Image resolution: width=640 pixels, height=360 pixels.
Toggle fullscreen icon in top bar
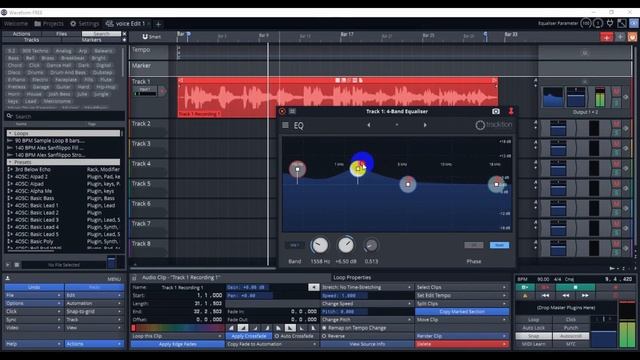(622, 23)
